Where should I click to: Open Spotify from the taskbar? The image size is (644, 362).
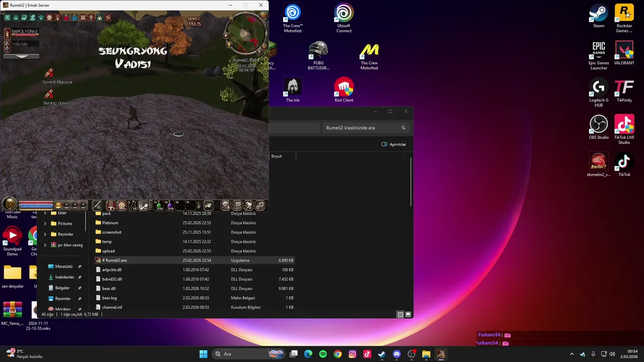pos(323,354)
